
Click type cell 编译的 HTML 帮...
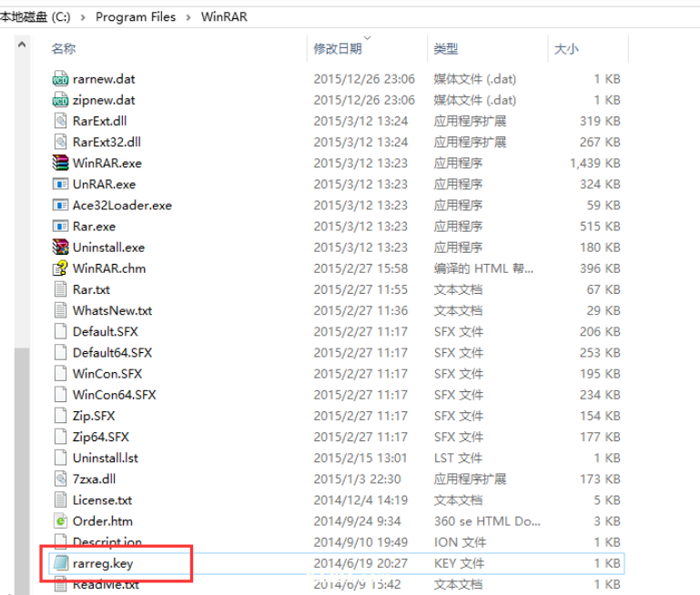[x=483, y=268]
